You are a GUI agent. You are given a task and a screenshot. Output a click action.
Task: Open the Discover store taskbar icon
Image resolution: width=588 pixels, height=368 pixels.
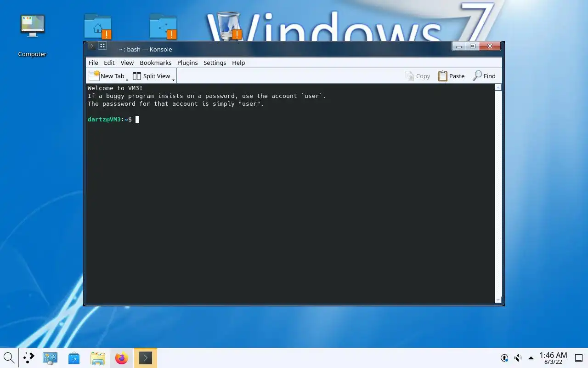pos(74,358)
